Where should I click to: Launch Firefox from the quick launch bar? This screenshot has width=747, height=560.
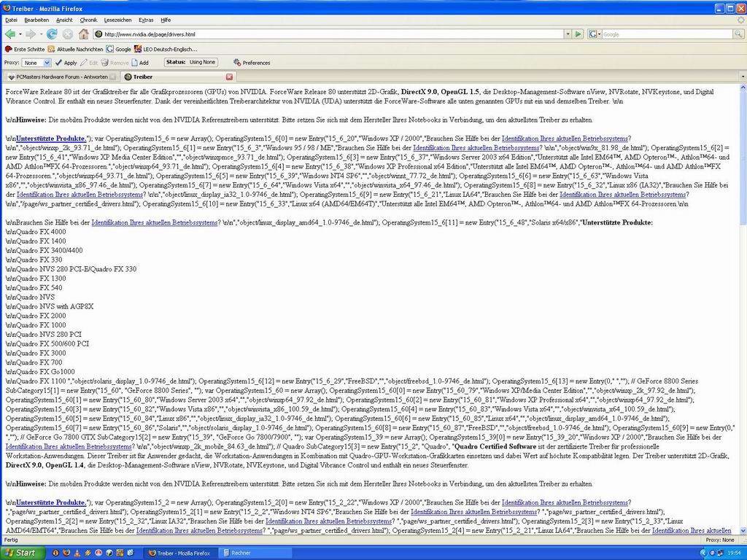[x=66, y=553]
